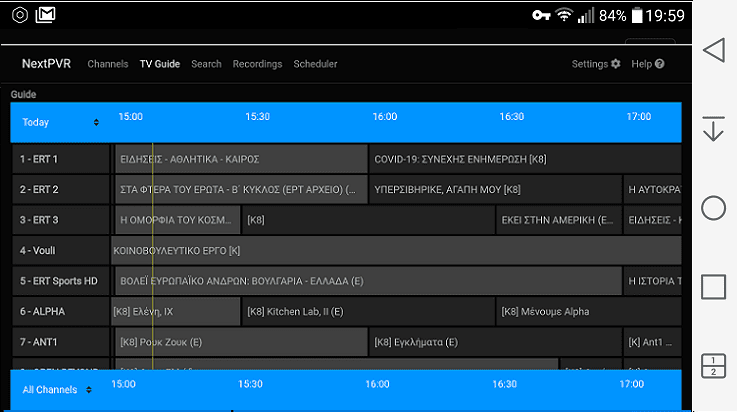Open the Gmail notification icon
Screen dimensions: 738x412
coord(45,15)
